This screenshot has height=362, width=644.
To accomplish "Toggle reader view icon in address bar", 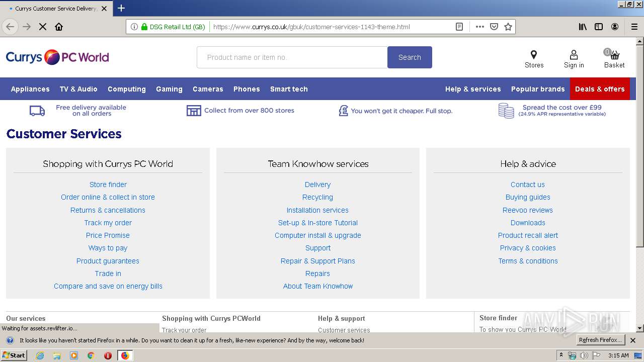I will [x=459, y=27].
